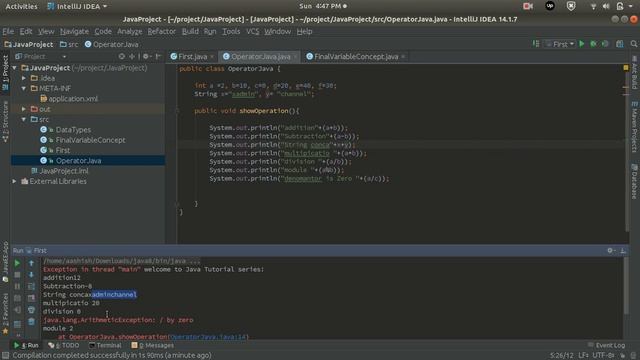Viewport: 640px width, 360px height.
Task: Open the File menu
Action: tap(8, 31)
